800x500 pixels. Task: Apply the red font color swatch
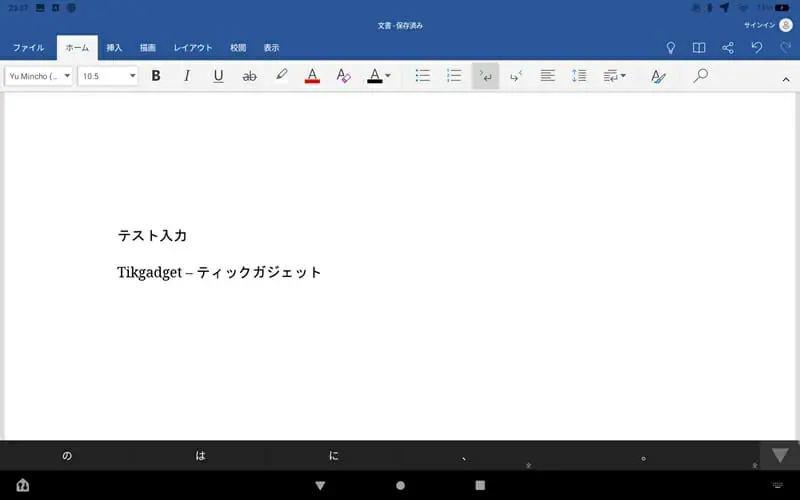pos(312,76)
